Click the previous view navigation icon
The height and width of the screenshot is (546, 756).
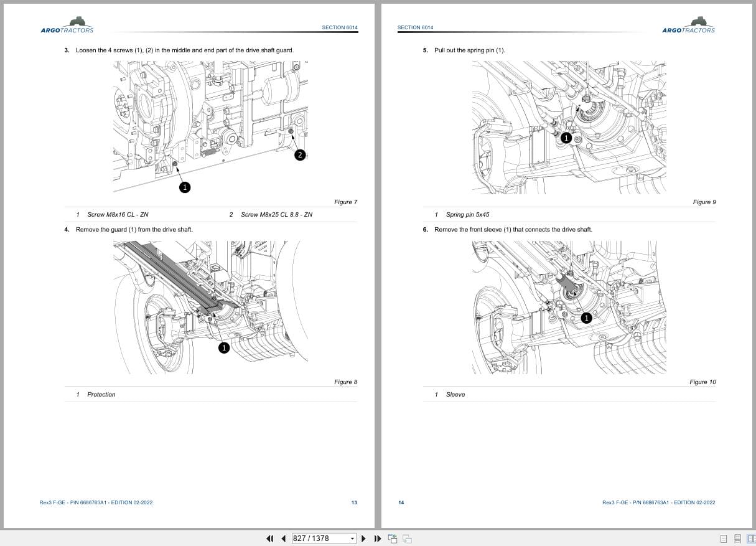click(x=393, y=538)
